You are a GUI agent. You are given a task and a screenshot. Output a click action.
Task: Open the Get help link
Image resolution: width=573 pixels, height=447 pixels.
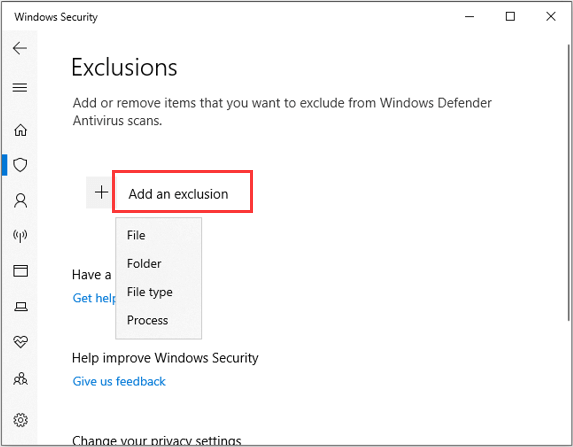[94, 298]
